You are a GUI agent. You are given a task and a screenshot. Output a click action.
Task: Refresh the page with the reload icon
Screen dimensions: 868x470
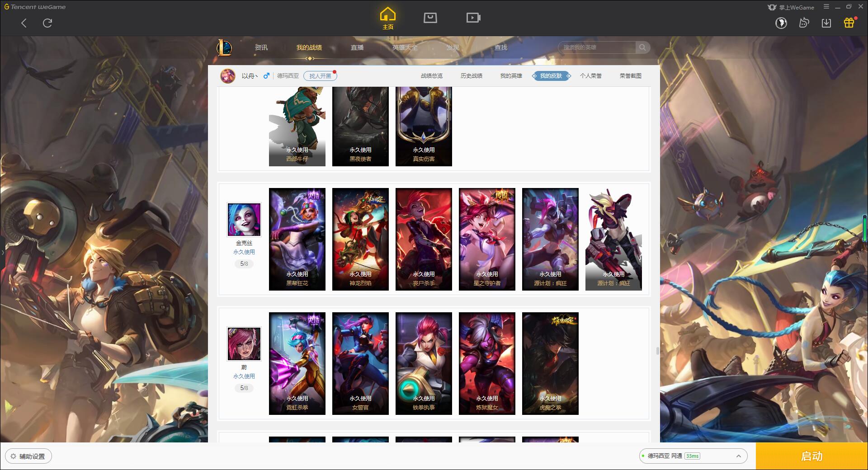tap(47, 23)
